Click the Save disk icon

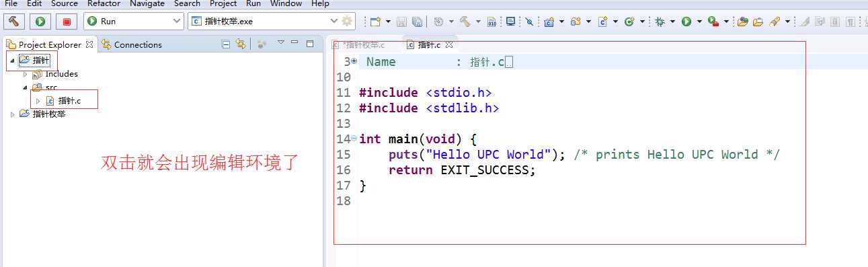(401, 22)
